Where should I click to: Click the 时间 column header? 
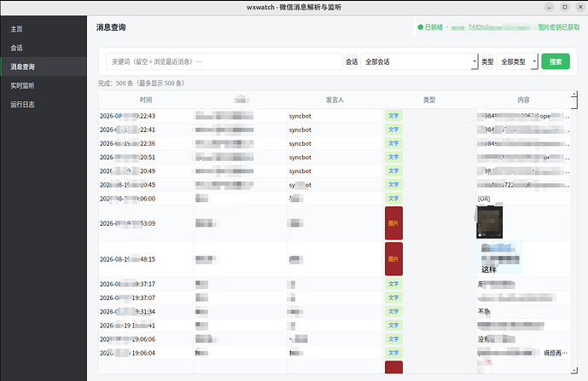pos(146,100)
